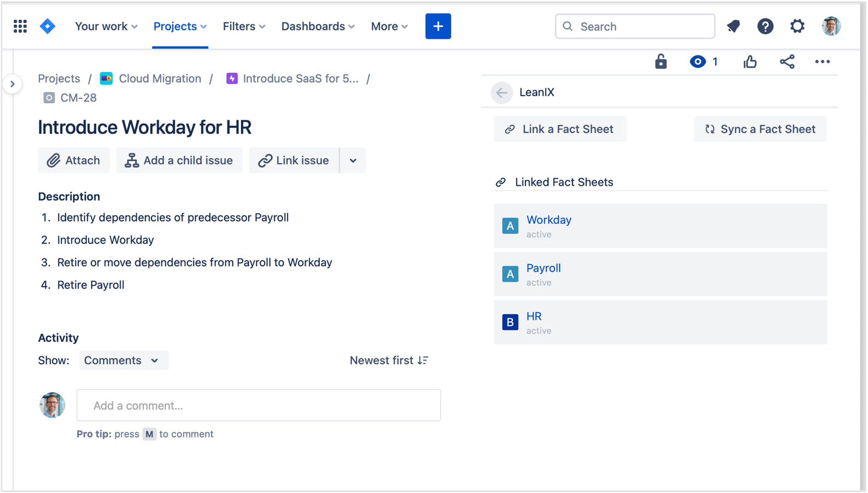This screenshot has width=868, height=493.
Task: Open the Your work menu
Action: point(106,26)
